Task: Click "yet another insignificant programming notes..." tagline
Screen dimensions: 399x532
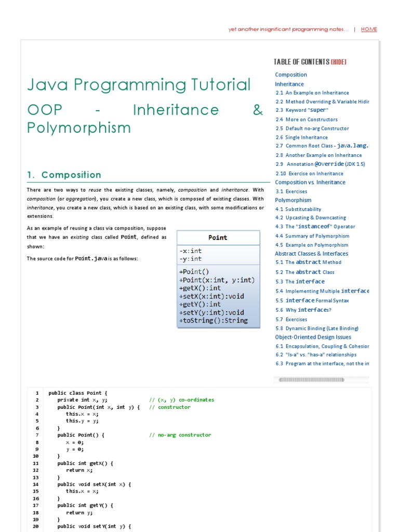Action: pos(288,29)
